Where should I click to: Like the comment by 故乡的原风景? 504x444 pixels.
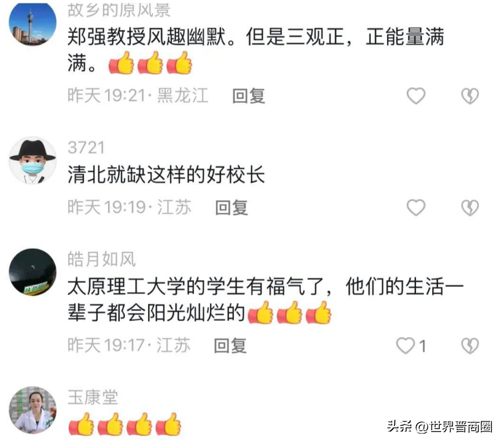416,95
